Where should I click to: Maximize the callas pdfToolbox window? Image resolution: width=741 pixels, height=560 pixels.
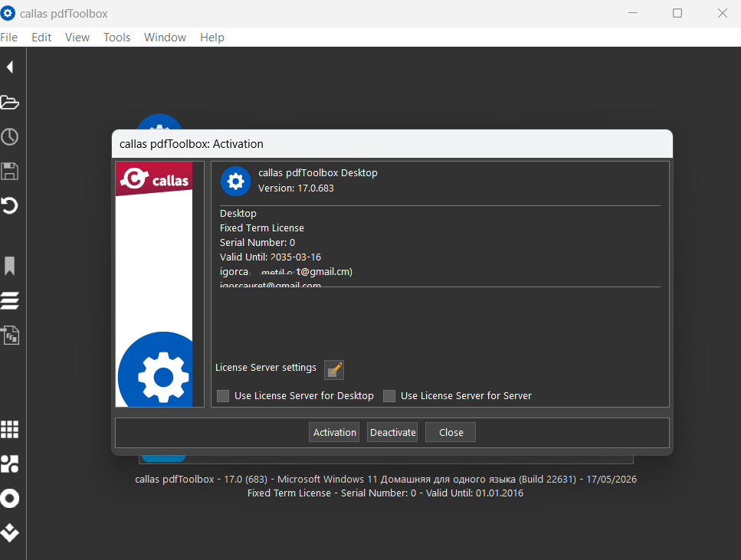pos(677,13)
